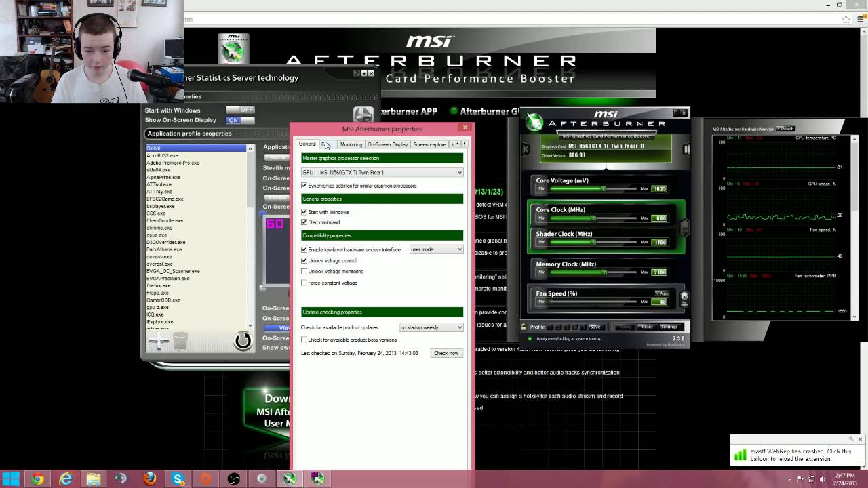Toggle Enable low-level hardware access interface
Screen dimensions: 868x488
304,249
